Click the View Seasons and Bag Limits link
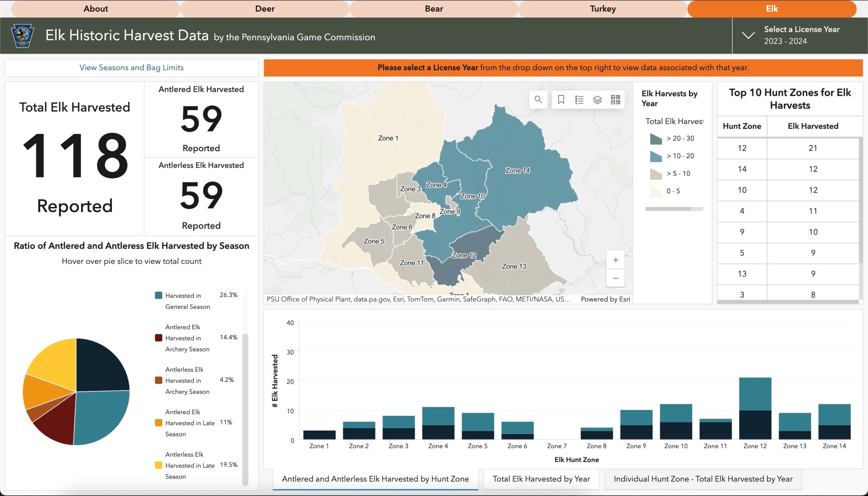Image resolution: width=868 pixels, height=496 pixels. point(131,67)
